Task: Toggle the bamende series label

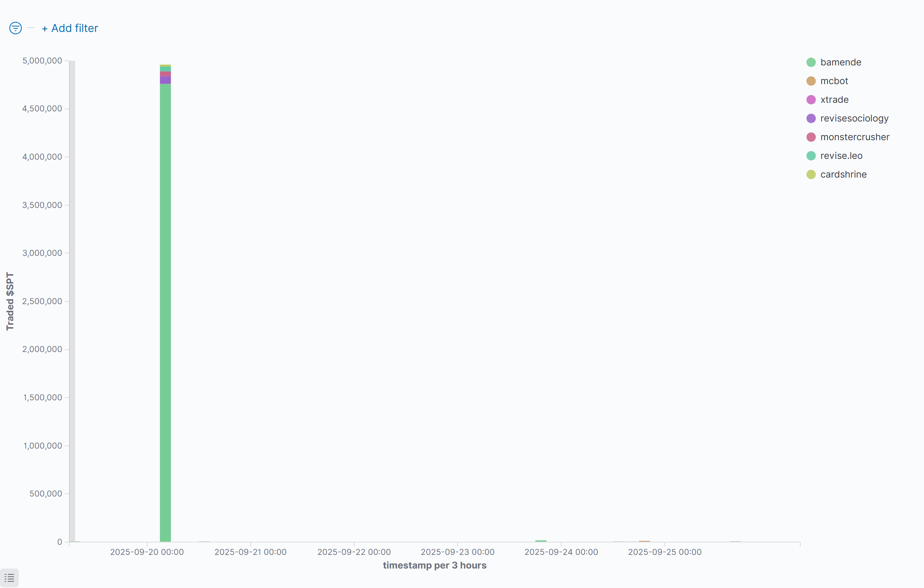Action: tap(841, 62)
